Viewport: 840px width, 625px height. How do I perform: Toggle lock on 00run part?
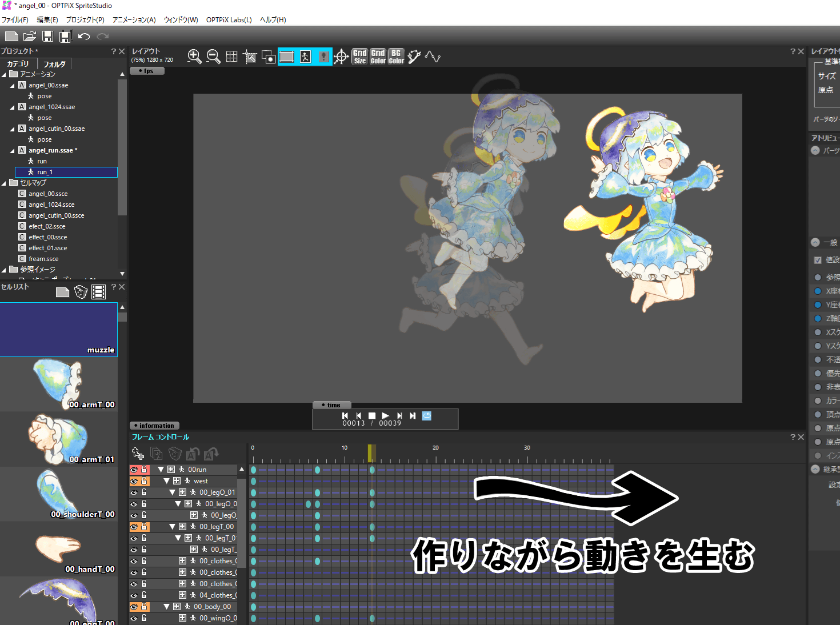[x=145, y=470]
